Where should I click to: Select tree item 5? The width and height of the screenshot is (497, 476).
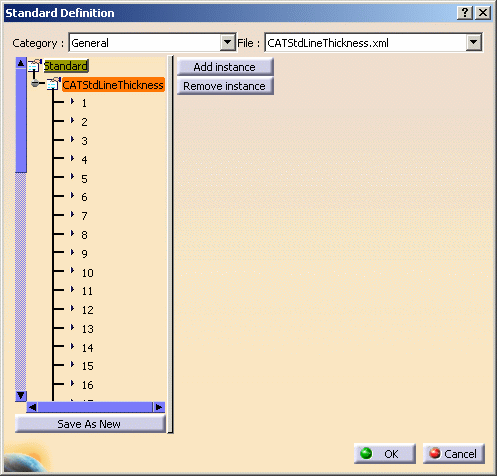point(84,179)
